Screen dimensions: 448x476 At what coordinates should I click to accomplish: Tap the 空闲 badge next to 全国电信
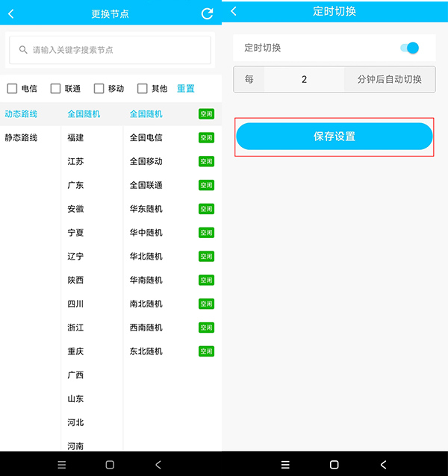(206, 138)
